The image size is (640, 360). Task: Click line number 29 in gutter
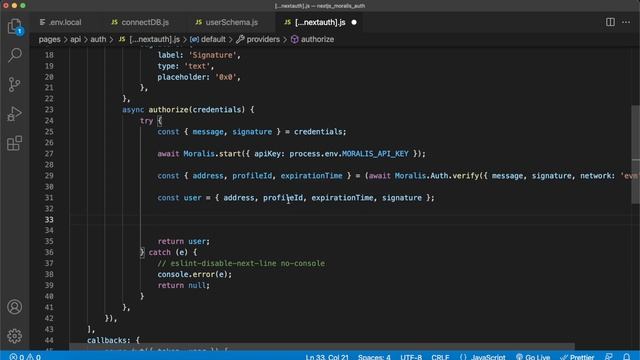[x=49, y=176]
